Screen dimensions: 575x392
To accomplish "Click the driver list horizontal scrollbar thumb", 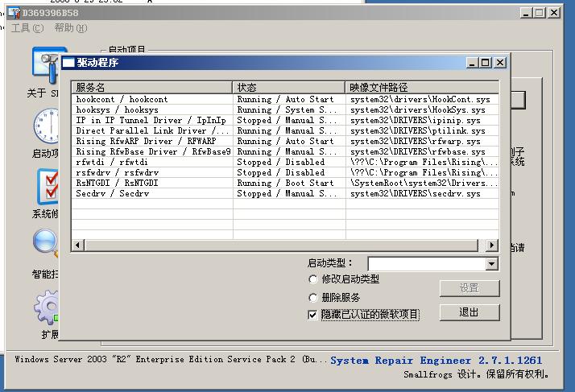I will pos(281,245).
